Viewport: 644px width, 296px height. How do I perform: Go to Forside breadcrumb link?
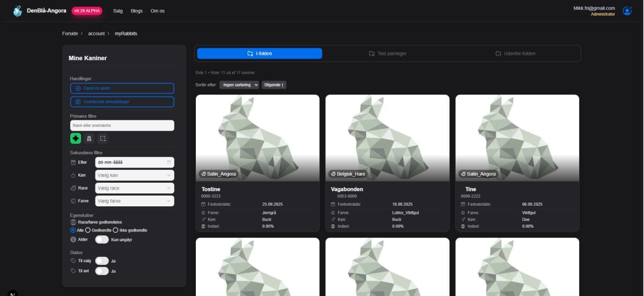(x=70, y=33)
